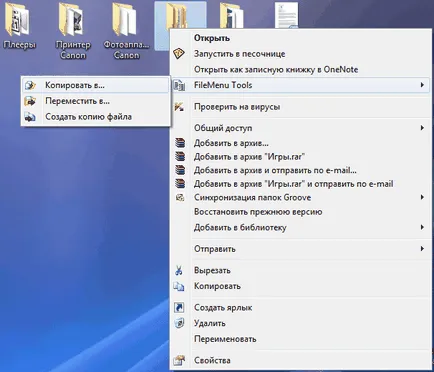Choose Удалить from the context menu
This screenshot has height=372, width=434.
click(300, 323)
